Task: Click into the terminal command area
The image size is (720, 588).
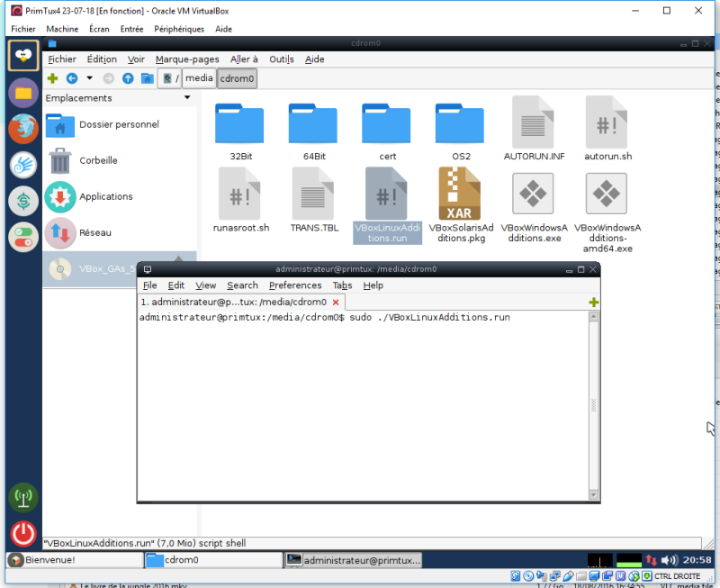Action: coord(363,406)
